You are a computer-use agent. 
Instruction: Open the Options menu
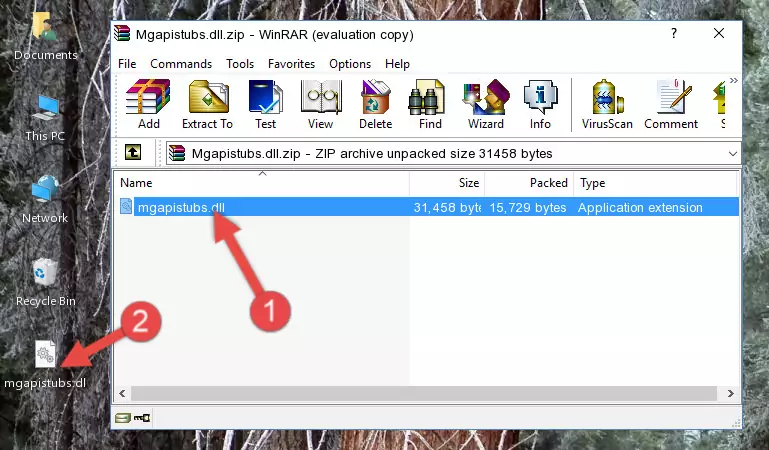point(350,64)
